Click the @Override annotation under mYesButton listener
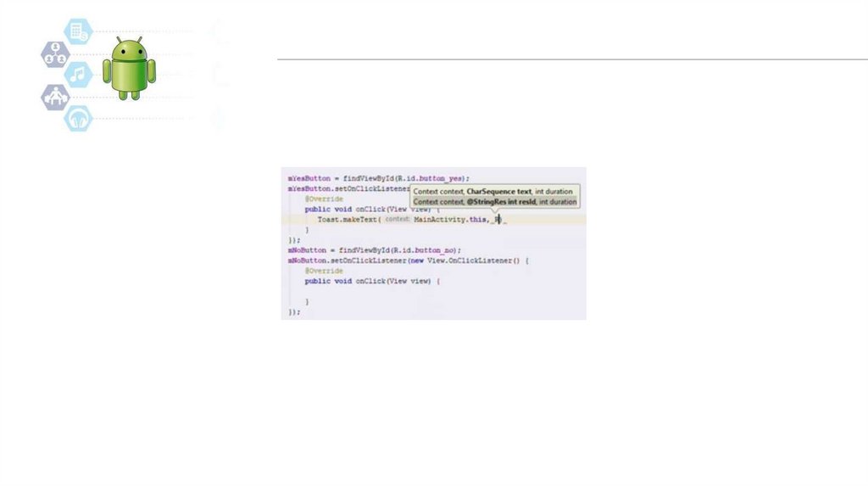The height and width of the screenshot is (487, 868). [324, 199]
